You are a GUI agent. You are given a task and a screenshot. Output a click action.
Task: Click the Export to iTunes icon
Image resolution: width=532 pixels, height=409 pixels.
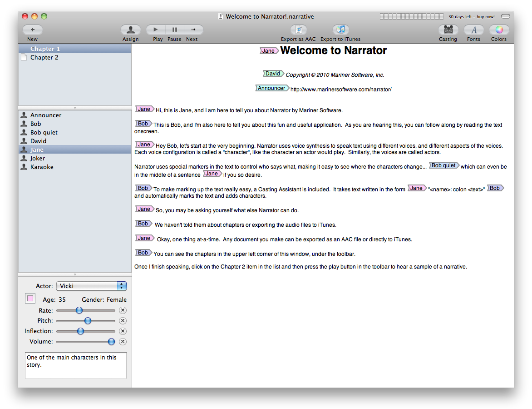pyautogui.click(x=340, y=30)
